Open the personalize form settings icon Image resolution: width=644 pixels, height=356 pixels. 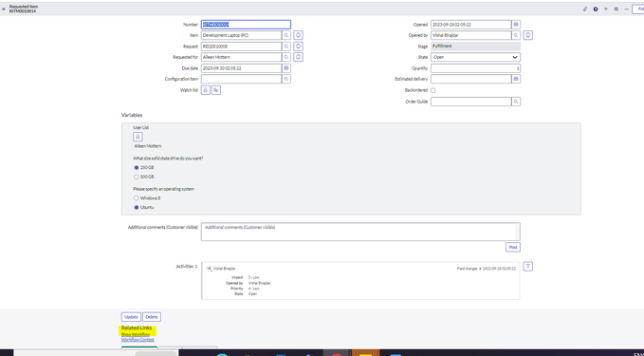616,9
